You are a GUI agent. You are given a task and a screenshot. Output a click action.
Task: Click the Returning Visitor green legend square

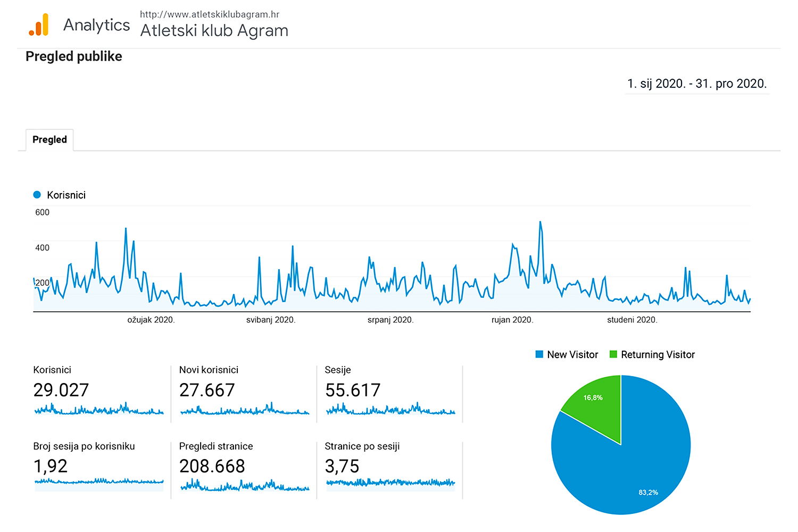[x=613, y=354]
